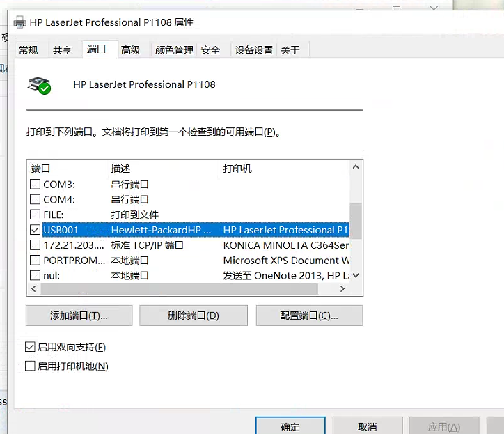The image size is (504, 434).
Task: Click the printer icon in title bar
Action: click(x=21, y=22)
